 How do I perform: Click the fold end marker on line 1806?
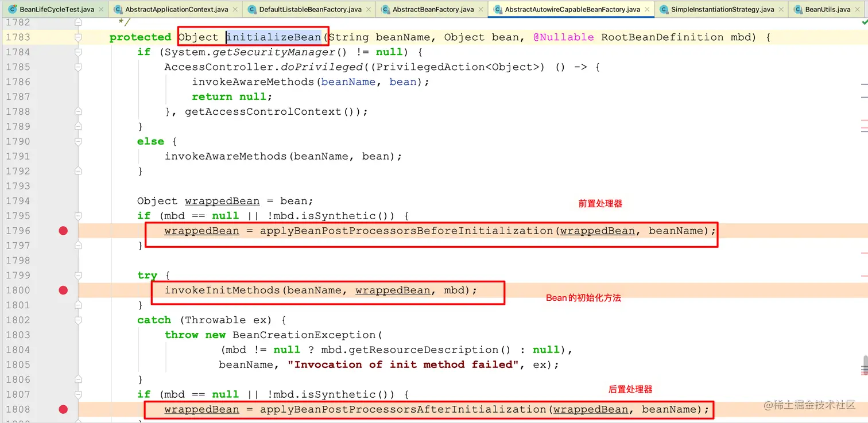[78, 379]
